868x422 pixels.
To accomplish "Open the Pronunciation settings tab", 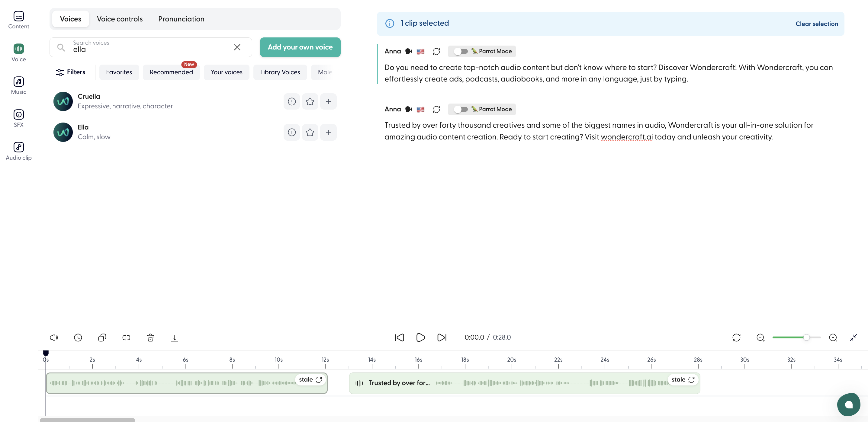I will (x=181, y=19).
